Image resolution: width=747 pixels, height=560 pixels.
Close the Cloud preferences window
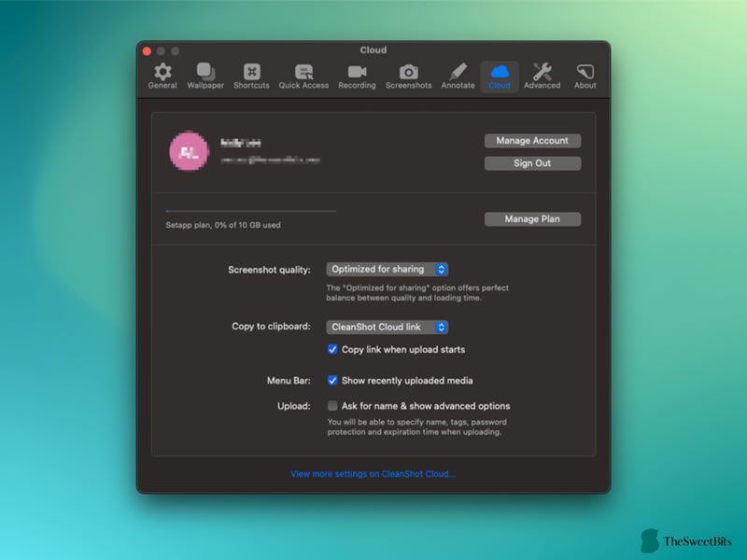pos(148,51)
